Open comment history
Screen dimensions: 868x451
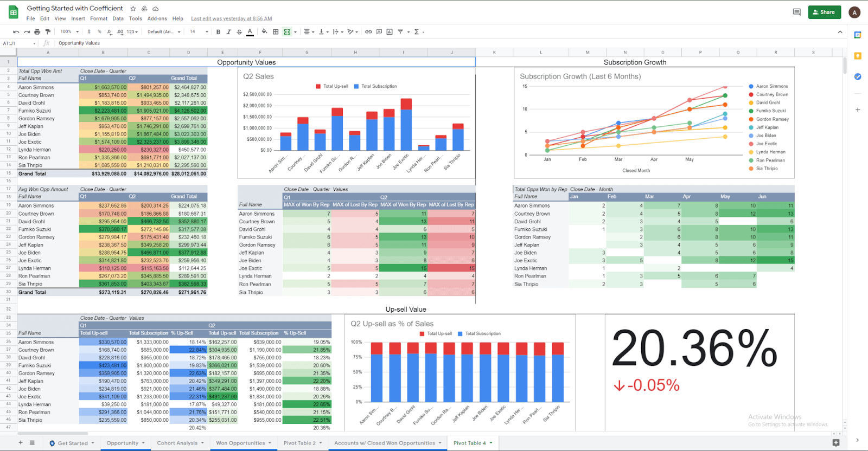(797, 12)
